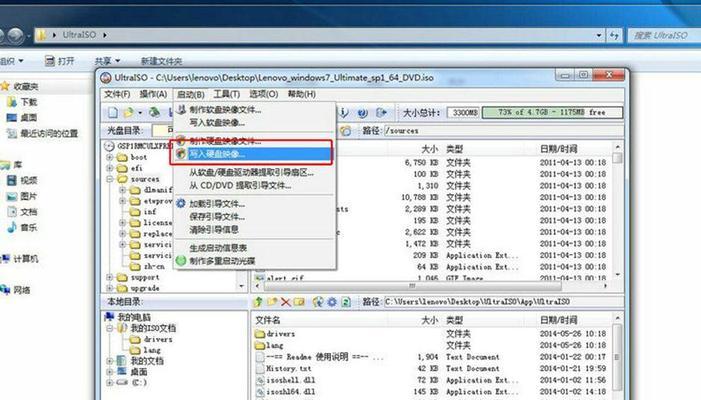Choose 加载引导文件 menu entry

coord(254,204)
